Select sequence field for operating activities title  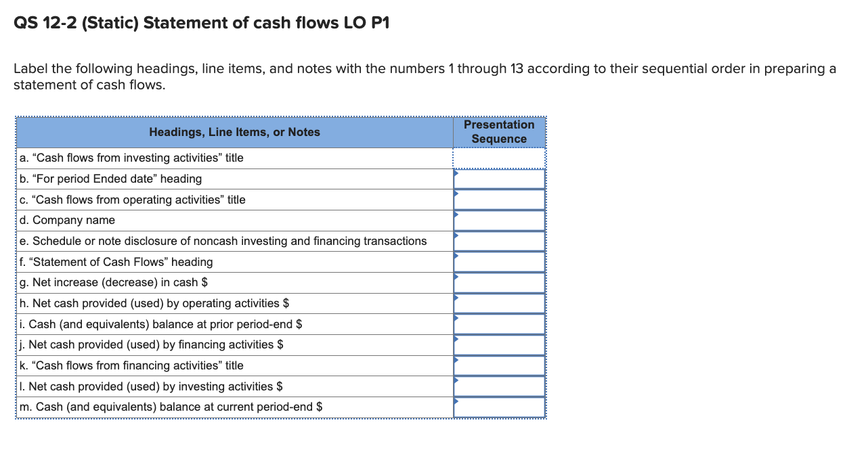click(x=499, y=200)
